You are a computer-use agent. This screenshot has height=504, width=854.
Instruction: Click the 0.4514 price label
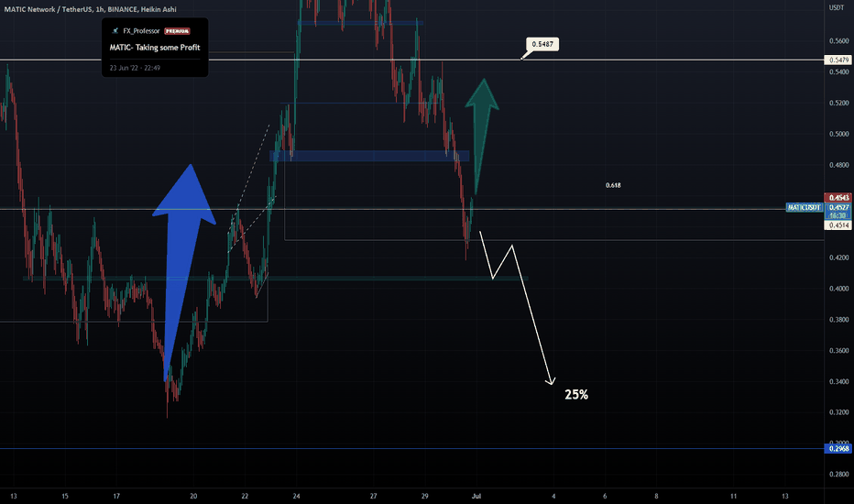tap(838, 225)
